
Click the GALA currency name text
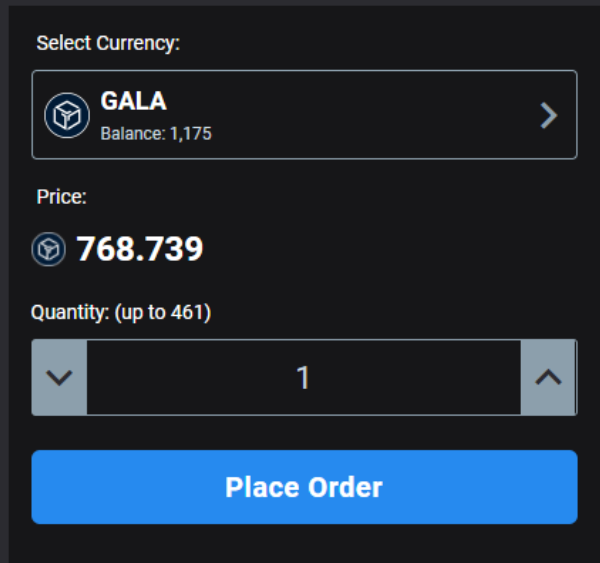click(134, 101)
